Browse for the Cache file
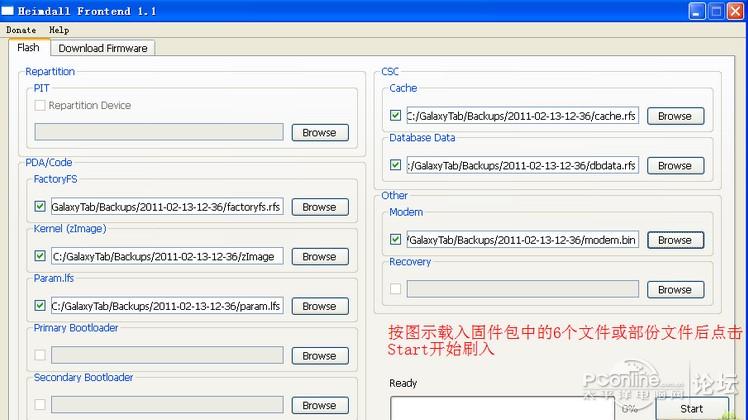748x420 pixels. tap(675, 116)
